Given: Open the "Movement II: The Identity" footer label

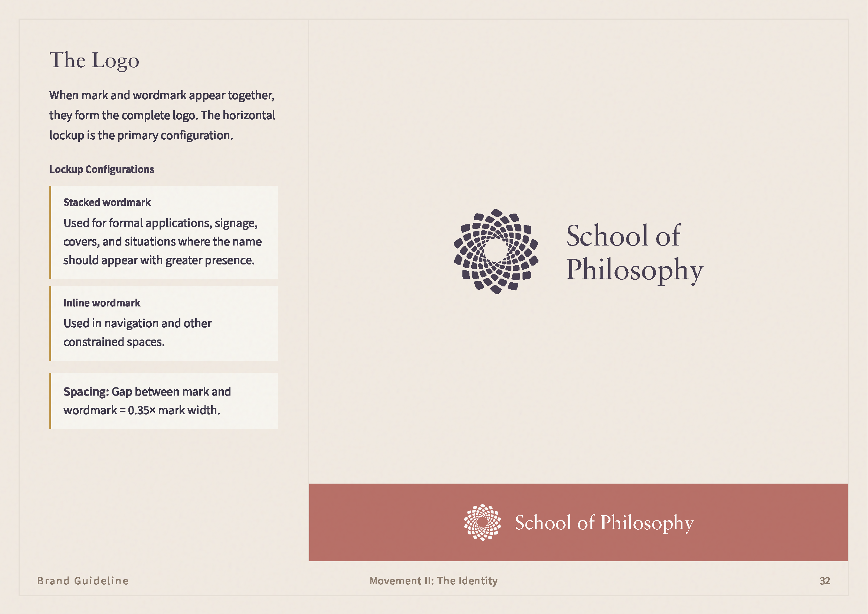Looking at the screenshot, I should [x=433, y=581].
